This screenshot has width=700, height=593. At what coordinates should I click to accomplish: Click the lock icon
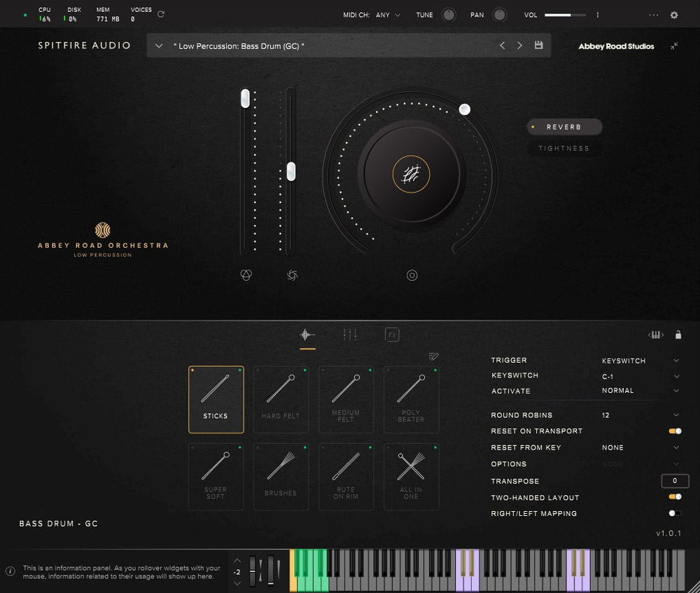[678, 335]
